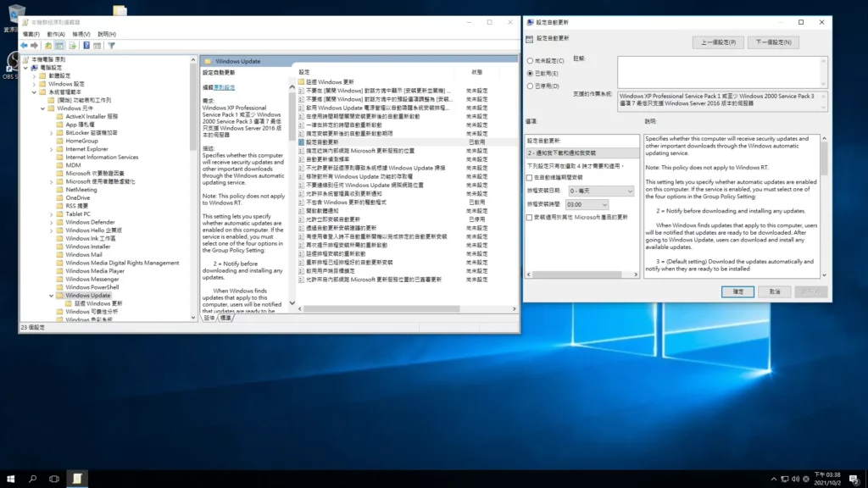The height and width of the screenshot is (488, 868).
Task: Expand the 軟體設定 tree node
Action: click(x=34, y=75)
